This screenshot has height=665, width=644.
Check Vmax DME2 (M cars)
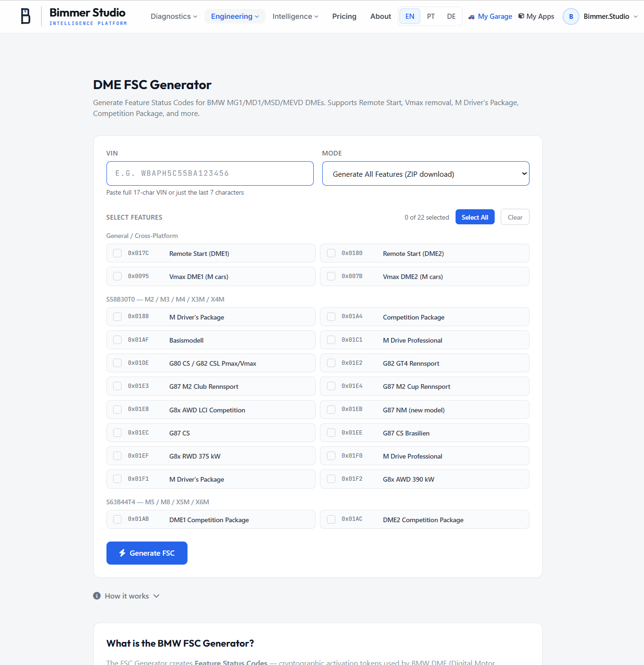pos(331,276)
